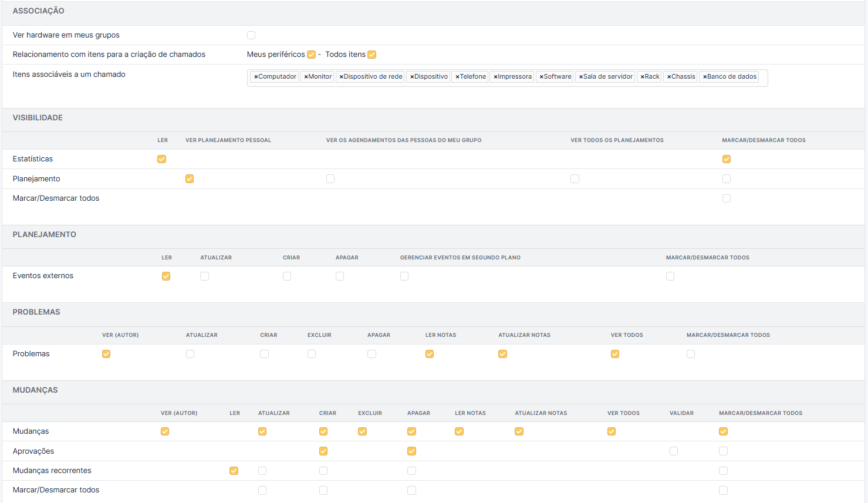Uncheck the Meus periféricos checkbox
Image resolution: width=868 pixels, height=503 pixels.
311,55
